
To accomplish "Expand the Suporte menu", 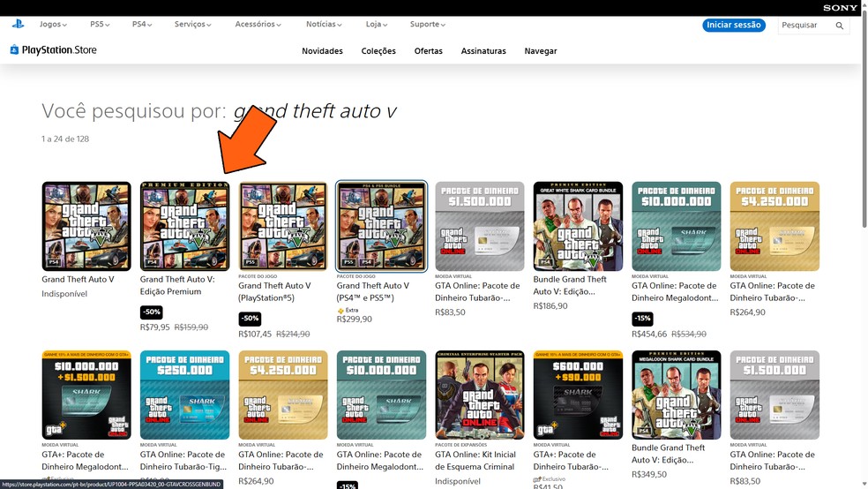I will (x=427, y=25).
